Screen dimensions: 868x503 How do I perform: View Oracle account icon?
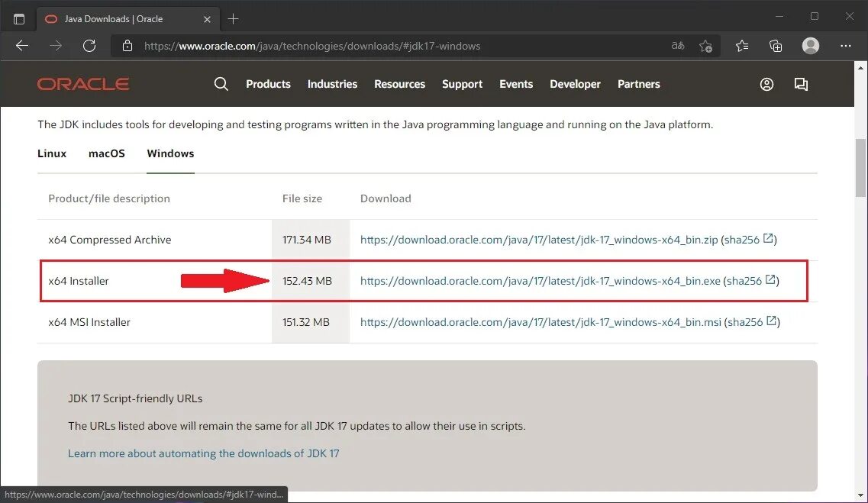766,84
